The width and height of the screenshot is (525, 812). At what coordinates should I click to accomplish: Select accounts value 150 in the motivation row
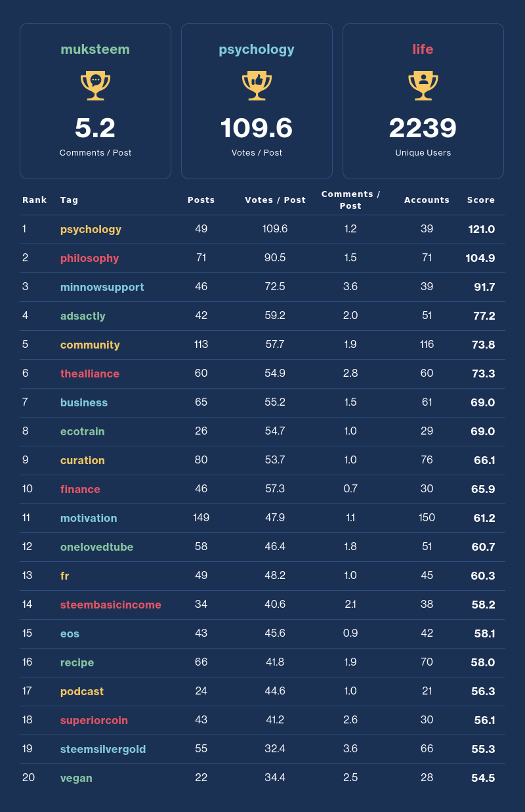point(427,518)
